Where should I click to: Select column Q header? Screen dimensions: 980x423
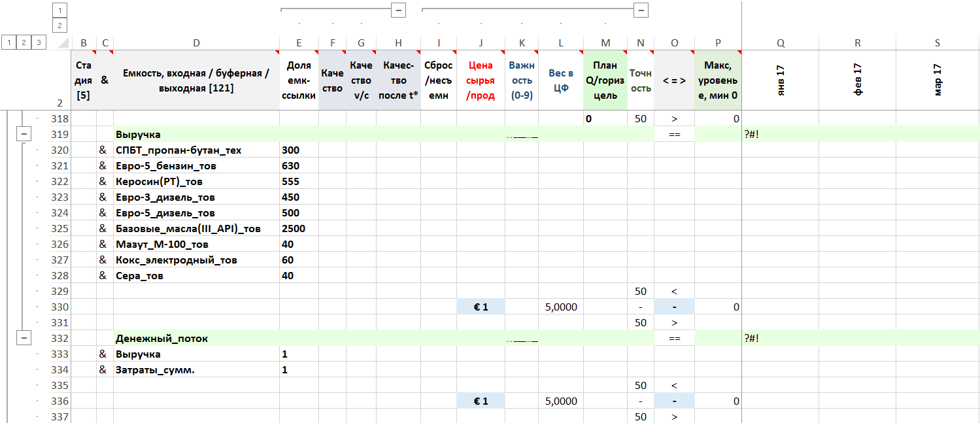point(781,43)
